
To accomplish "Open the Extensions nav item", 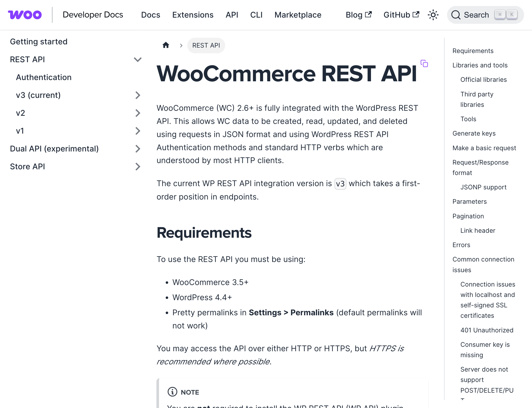I will [x=193, y=15].
